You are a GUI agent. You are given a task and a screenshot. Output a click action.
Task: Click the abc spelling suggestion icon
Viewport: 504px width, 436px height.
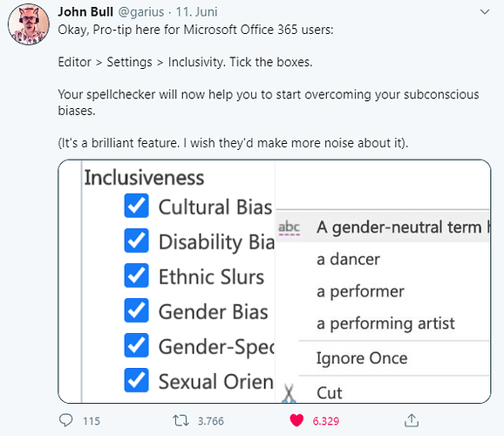(289, 228)
